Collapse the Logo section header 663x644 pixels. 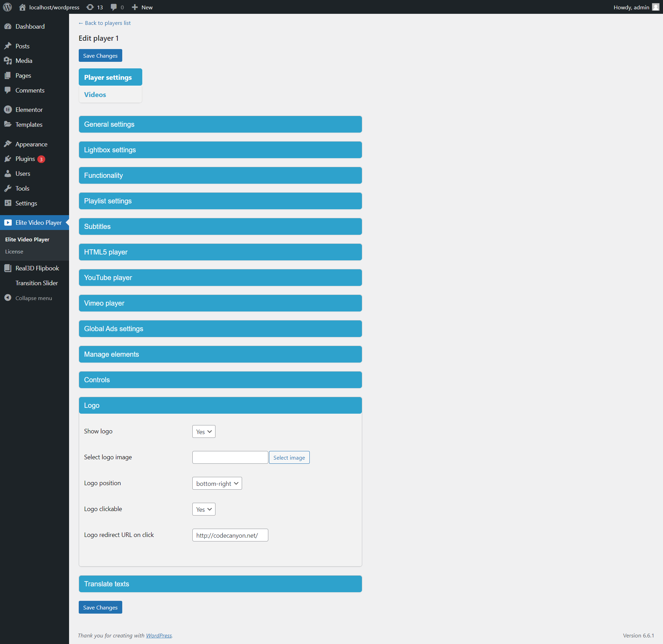pyautogui.click(x=220, y=405)
